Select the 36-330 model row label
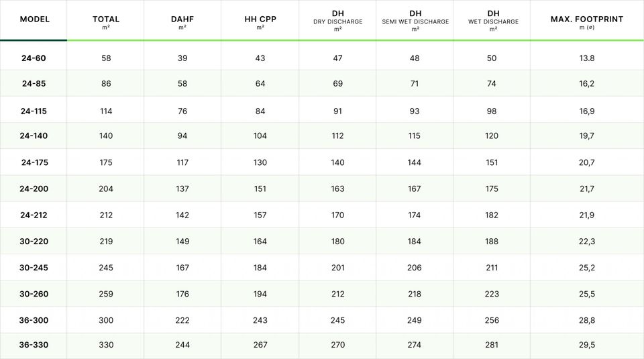 (34, 345)
